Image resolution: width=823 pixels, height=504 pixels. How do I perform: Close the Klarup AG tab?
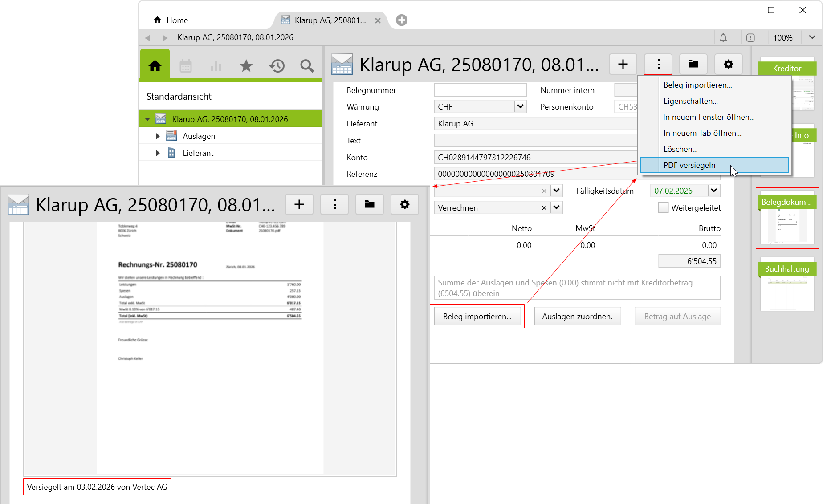(x=378, y=20)
